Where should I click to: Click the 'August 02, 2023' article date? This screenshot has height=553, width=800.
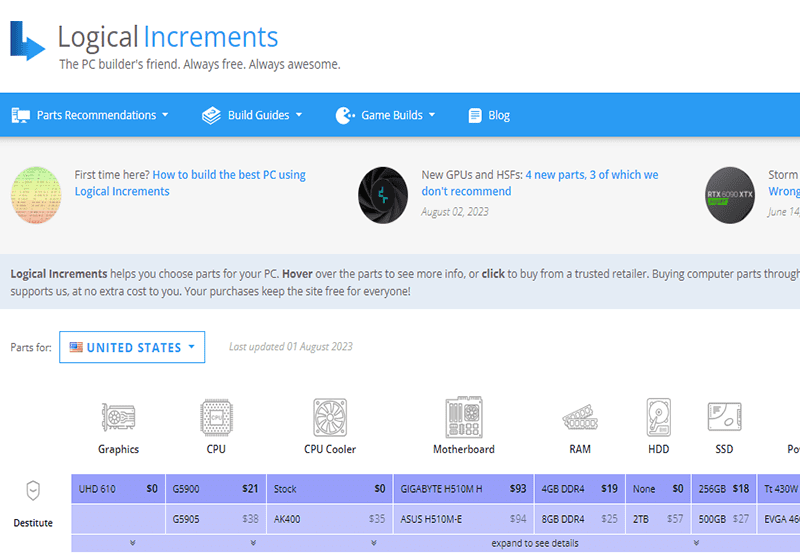[x=455, y=212]
